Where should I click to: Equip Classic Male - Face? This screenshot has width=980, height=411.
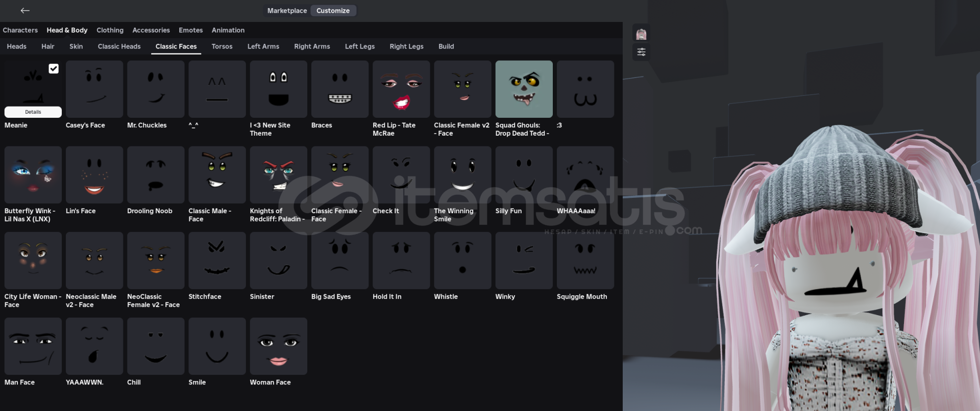tap(217, 175)
